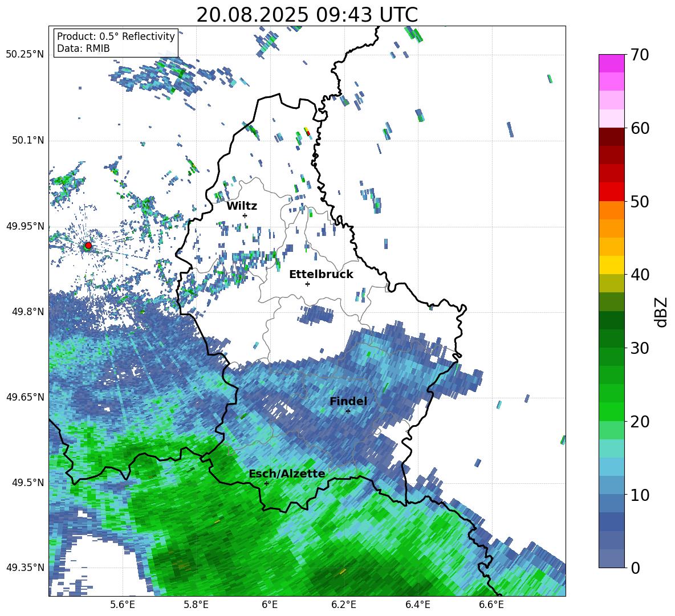Click the orange colorbar segment below 50
The width and height of the screenshot is (675, 616).
click(x=611, y=210)
